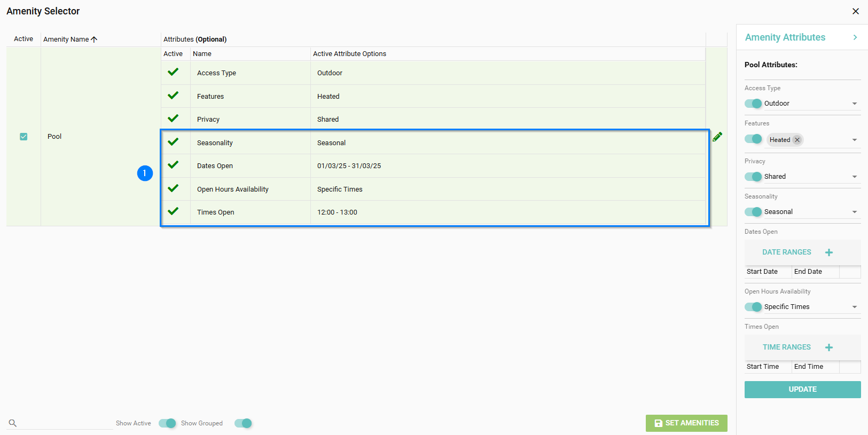Expand the Seasonality dropdown arrow
The height and width of the screenshot is (435, 868).
[854, 212]
